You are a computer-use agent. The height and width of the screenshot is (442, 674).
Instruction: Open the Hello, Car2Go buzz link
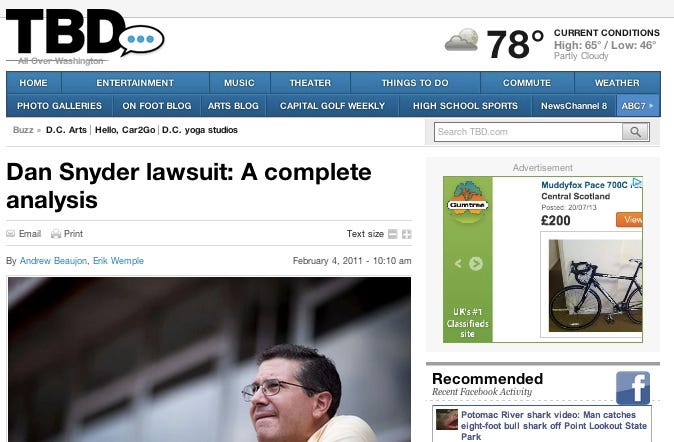[x=125, y=130]
